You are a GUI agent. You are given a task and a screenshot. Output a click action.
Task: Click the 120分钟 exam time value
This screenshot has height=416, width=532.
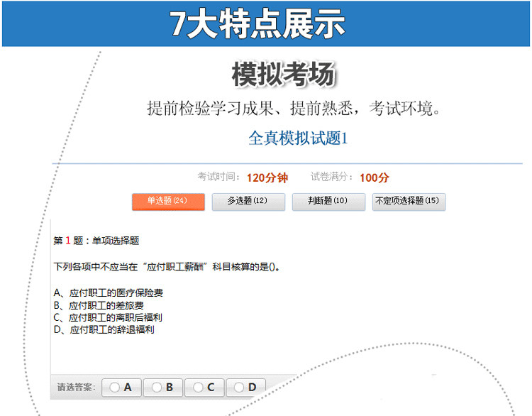[x=267, y=177]
